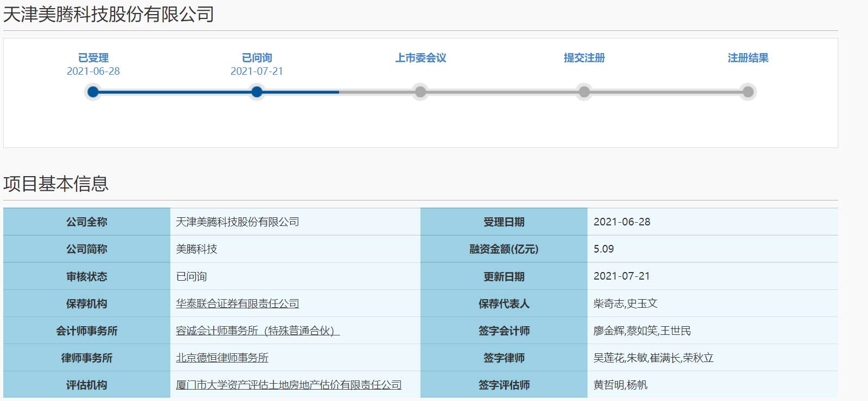Click the 注册结果 timeline node dot

click(x=748, y=92)
